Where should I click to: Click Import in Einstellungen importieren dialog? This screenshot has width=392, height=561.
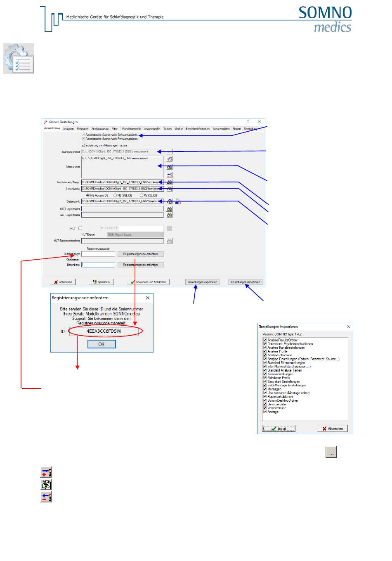point(279,428)
